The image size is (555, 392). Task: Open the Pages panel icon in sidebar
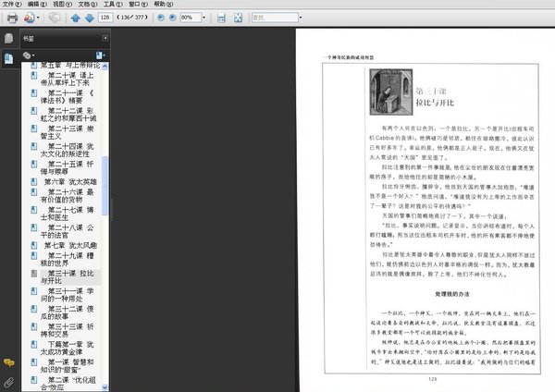(8, 39)
